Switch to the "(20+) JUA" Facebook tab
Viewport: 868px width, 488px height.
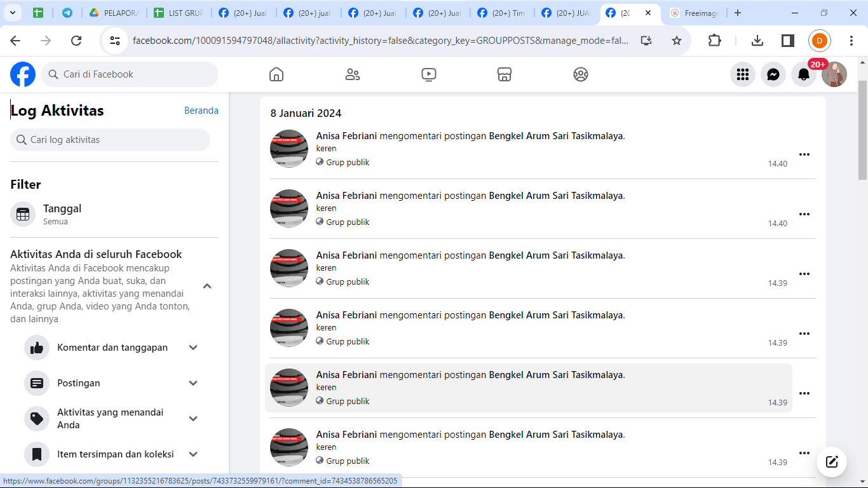click(567, 13)
